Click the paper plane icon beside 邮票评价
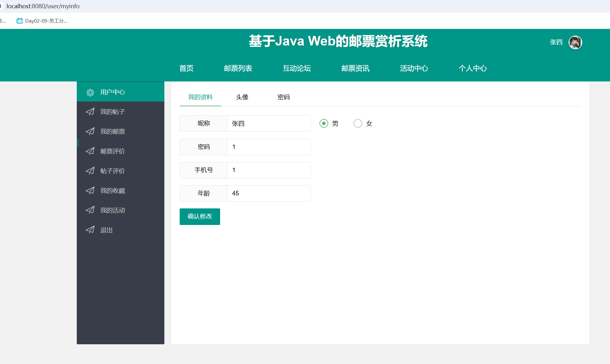610x364 pixels. point(90,151)
